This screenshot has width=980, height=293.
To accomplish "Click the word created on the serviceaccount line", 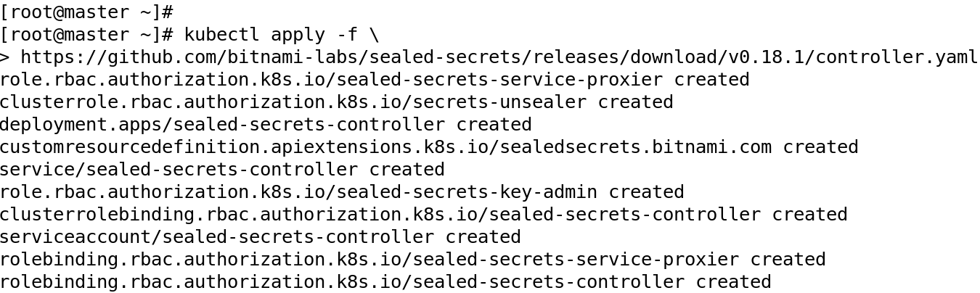I will [x=483, y=237].
